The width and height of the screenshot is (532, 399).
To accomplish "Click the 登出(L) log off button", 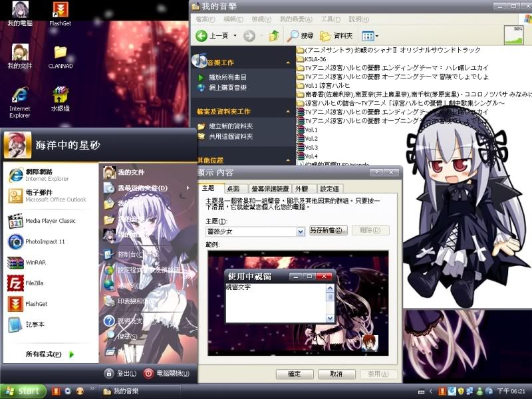I will click(x=121, y=374).
